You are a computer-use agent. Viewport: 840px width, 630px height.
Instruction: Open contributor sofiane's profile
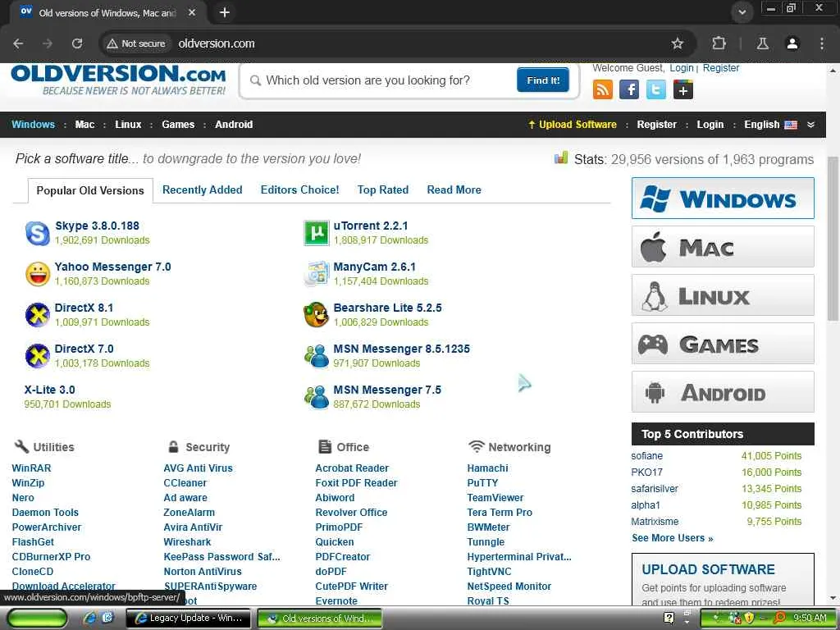[x=646, y=456]
